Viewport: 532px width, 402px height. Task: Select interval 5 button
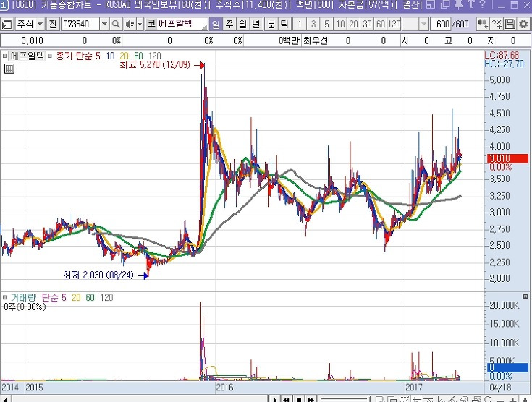pos(326,24)
